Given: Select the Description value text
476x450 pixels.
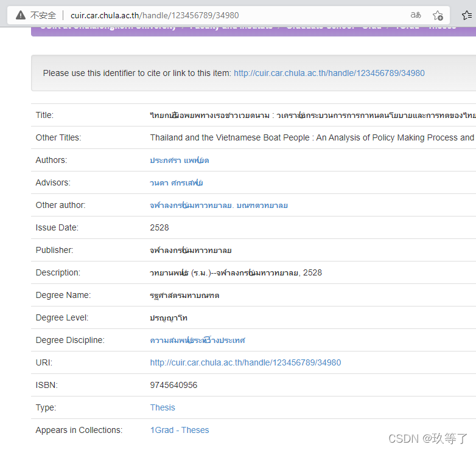Looking at the screenshot, I should pos(236,272).
